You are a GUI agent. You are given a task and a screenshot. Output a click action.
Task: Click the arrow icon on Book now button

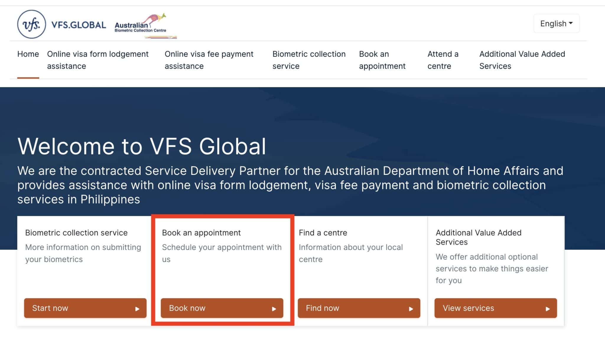[x=274, y=309]
